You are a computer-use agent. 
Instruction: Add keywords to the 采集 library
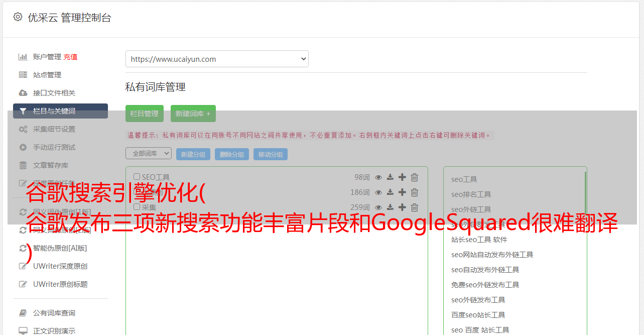pos(402,207)
